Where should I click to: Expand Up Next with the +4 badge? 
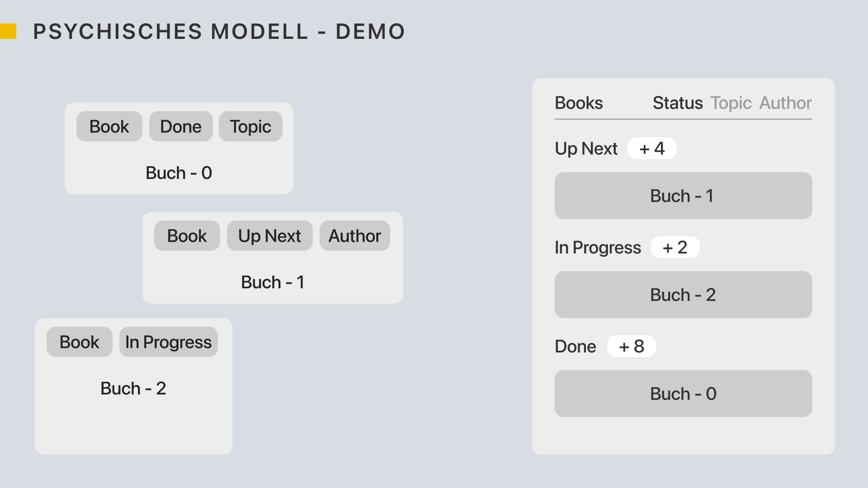tap(652, 148)
